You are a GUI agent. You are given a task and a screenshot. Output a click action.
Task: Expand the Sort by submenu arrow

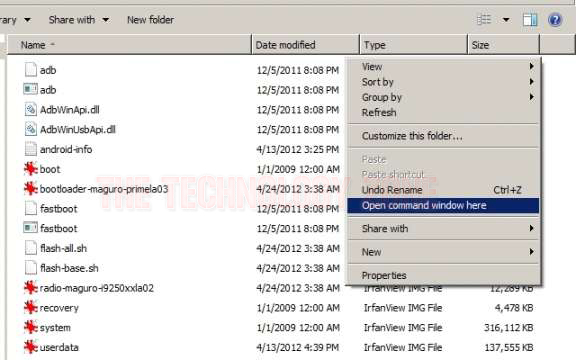531,82
